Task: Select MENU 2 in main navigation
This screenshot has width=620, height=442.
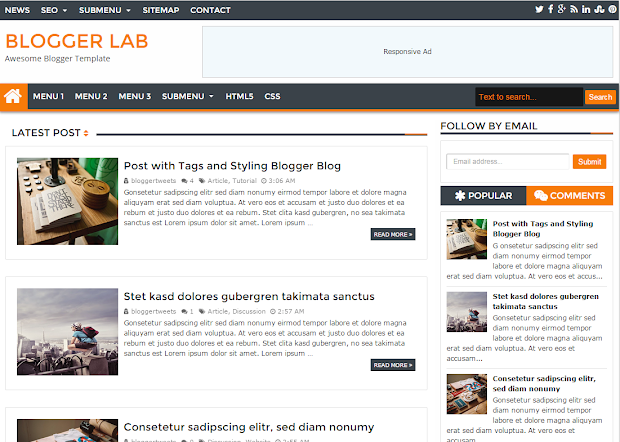Action: (91, 96)
